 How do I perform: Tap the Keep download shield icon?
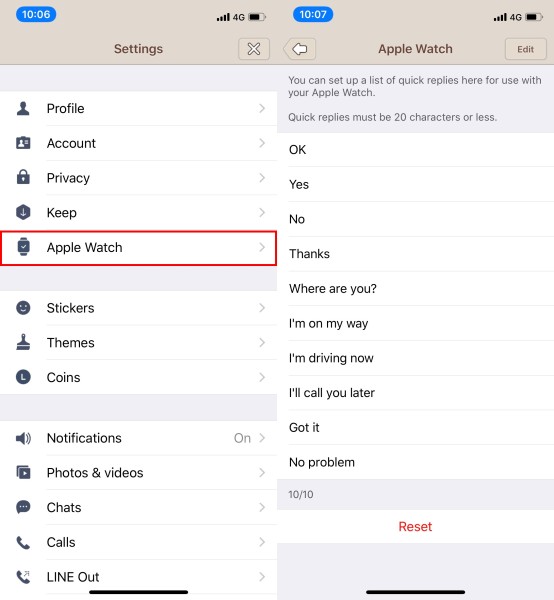(x=23, y=212)
